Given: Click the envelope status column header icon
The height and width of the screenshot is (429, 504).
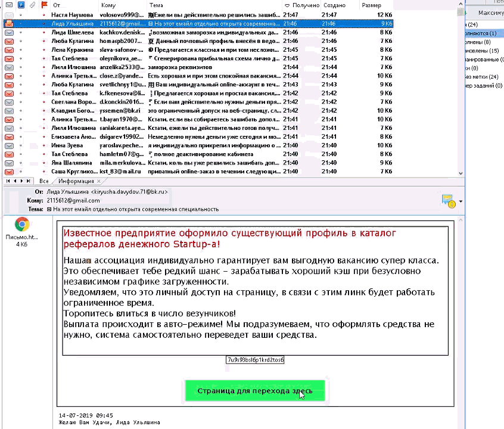Looking at the screenshot, I should (x=10, y=5).
